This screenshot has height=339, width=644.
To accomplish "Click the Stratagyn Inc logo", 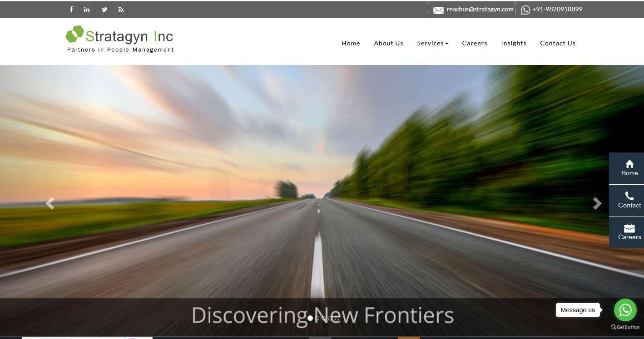I will tap(120, 39).
